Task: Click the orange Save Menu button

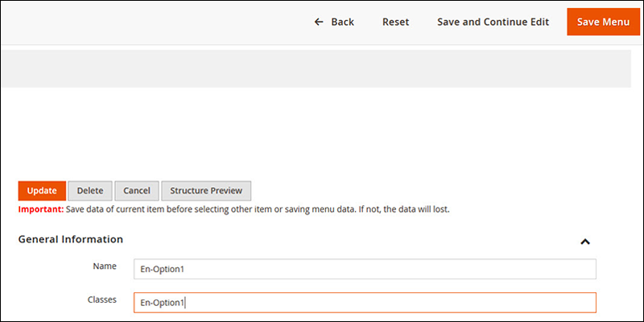Action: tap(603, 22)
